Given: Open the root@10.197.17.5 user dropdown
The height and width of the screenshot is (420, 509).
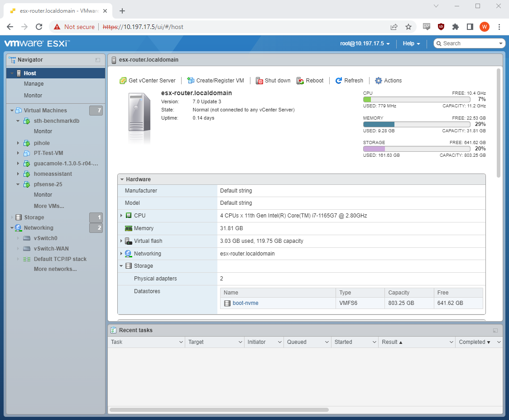Looking at the screenshot, I should tap(365, 43).
